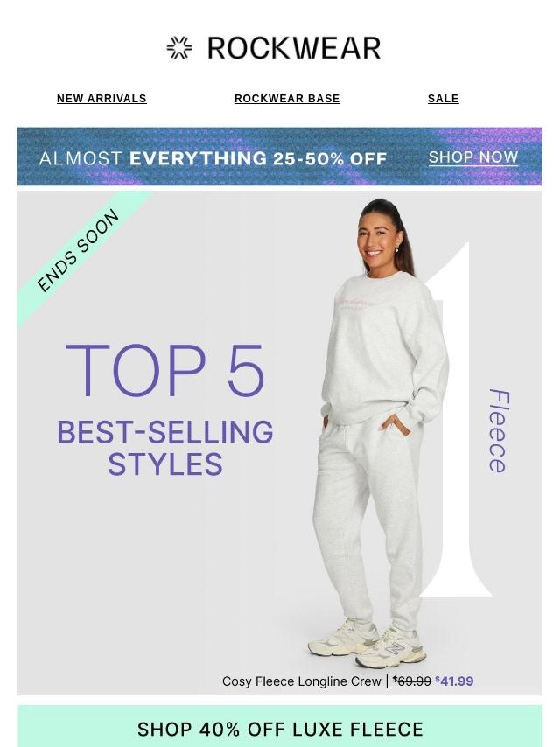Click the Almost Everything 25-50% Off banner text
This screenshot has width=560, height=747.
[x=213, y=158]
